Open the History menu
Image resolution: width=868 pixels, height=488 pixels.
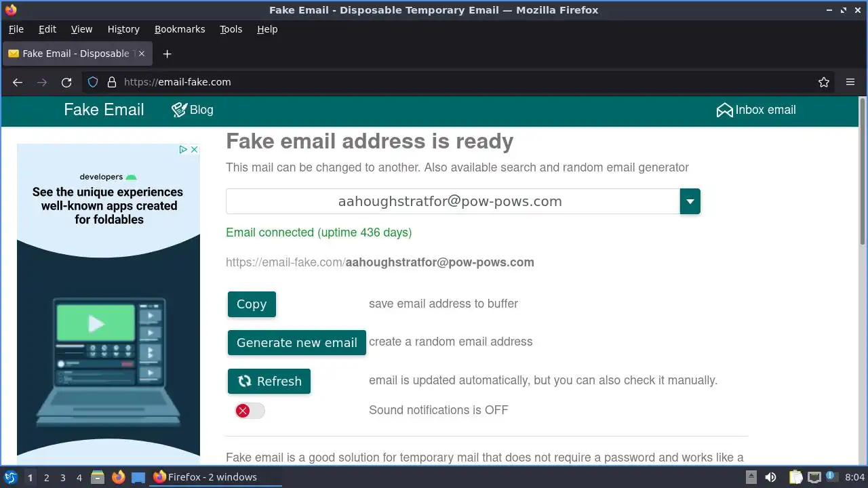pos(123,29)
